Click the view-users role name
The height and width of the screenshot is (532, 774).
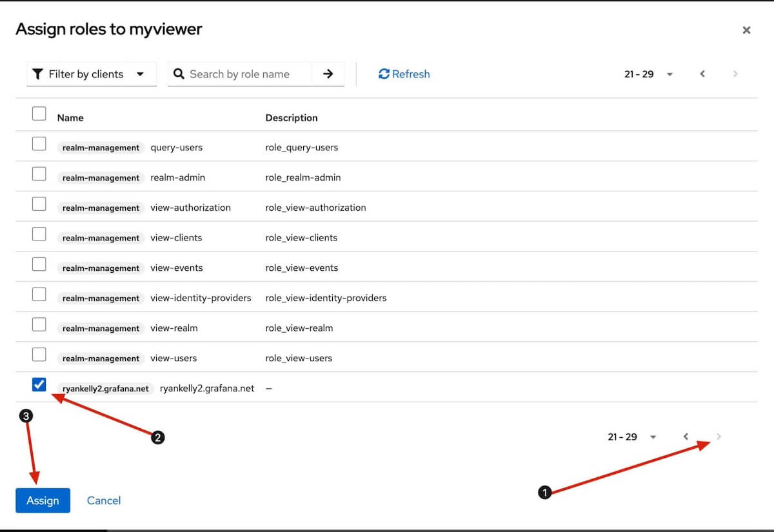(174, 358)
